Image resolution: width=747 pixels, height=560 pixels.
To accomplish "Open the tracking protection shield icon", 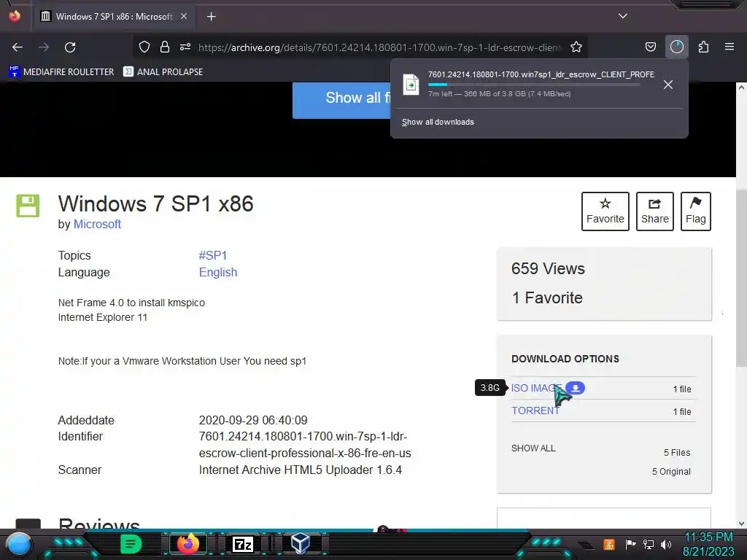I will tap(144, 47).
